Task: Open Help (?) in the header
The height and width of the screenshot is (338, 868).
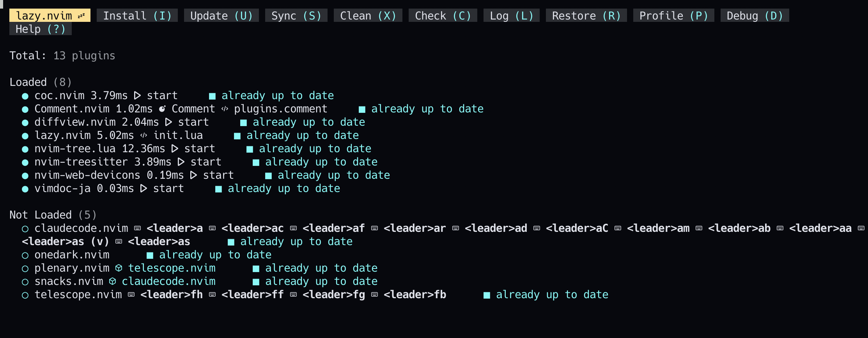Action: point(40,29)
